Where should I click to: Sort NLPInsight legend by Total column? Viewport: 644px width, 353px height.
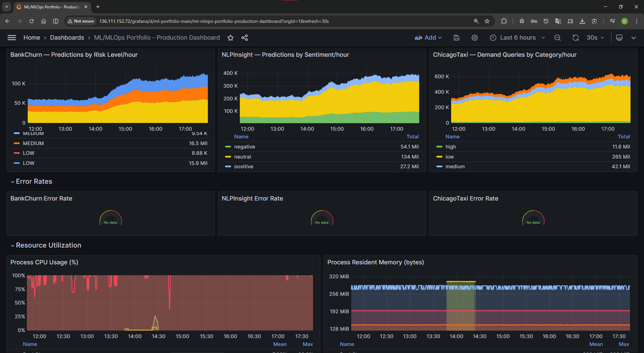point(412,137)
